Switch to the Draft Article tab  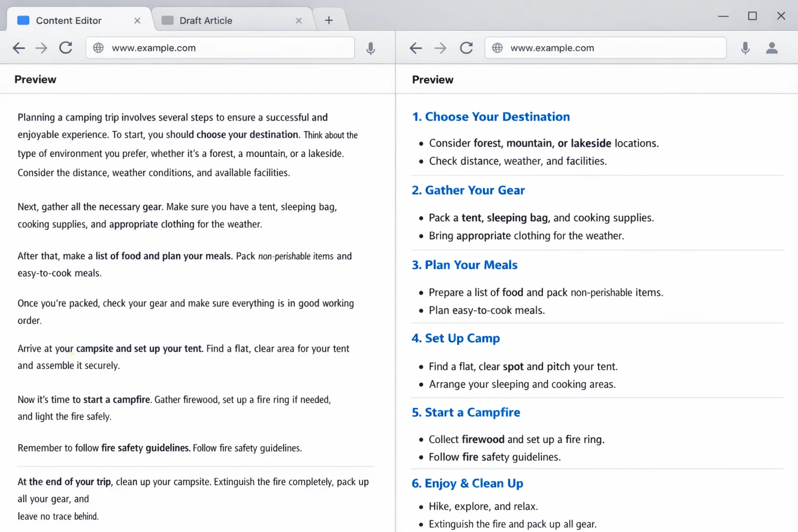pyautogui.click(x=205, y=20)
